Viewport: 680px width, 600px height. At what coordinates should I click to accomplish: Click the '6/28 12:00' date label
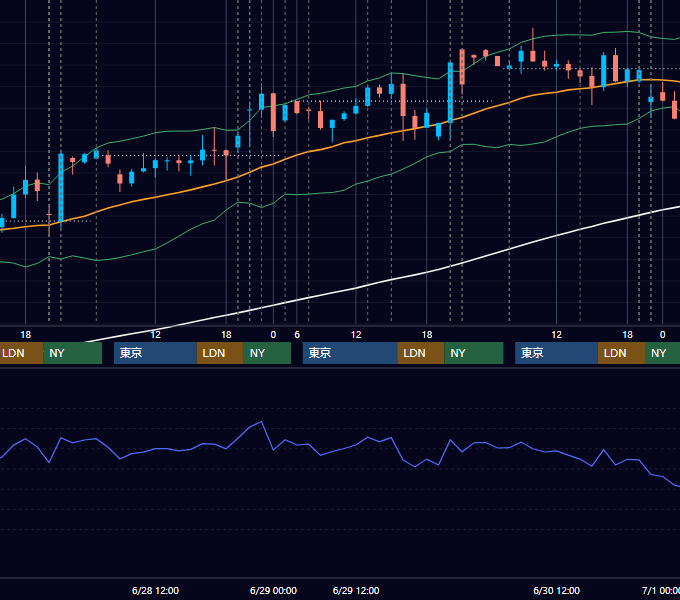(155, 590)
